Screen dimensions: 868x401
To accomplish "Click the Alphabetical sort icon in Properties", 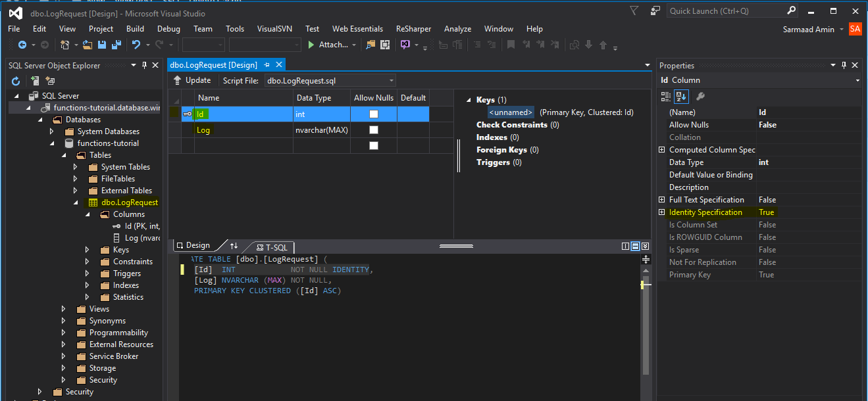I will (681, 96).
